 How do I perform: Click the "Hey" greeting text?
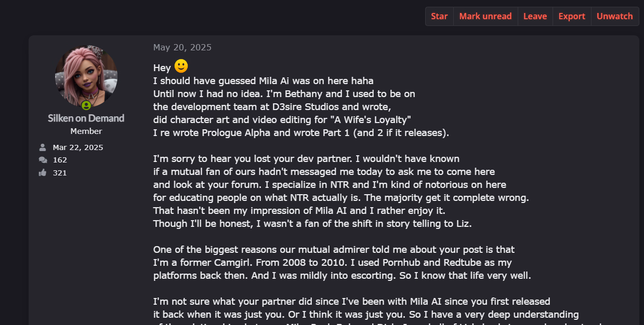pos(162,68)
